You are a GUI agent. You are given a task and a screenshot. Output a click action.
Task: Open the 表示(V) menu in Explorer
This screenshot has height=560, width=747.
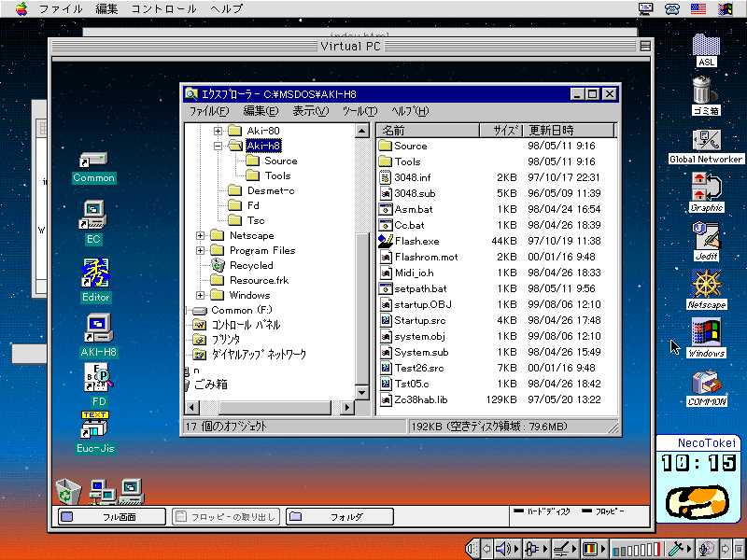click(311, 111)
